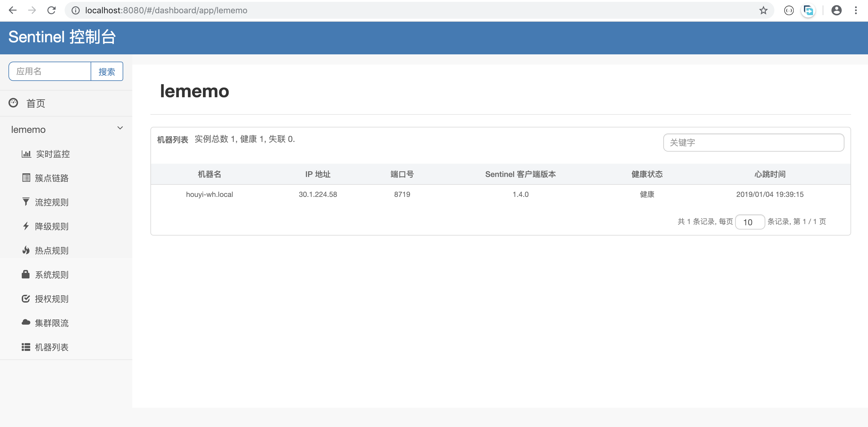The height and width of the screenshot is (427, 868).
Task: Click machine name houyi-wh.local in table
Action: coord(210,194)
